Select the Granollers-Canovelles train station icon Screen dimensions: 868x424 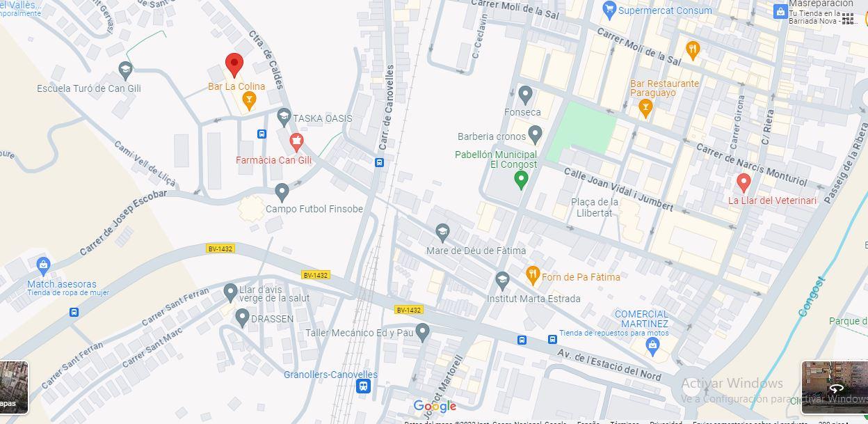pyautogui.click(x=363, y=386)
